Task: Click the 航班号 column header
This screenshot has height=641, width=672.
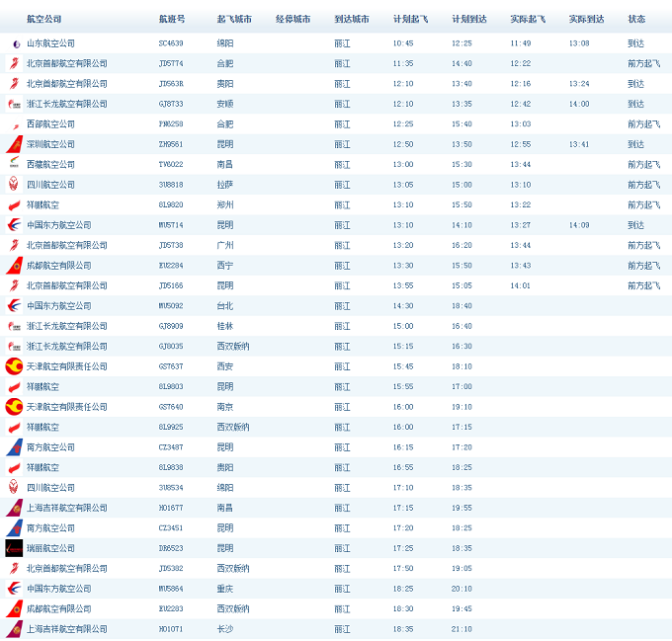Action: (x=172, y=19)
